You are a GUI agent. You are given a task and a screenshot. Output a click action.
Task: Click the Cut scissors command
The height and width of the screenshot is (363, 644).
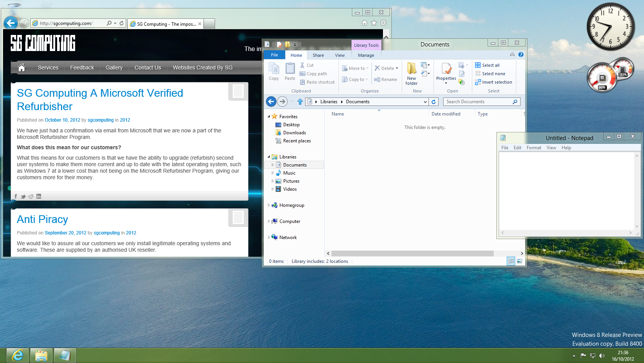pos(307,65)
